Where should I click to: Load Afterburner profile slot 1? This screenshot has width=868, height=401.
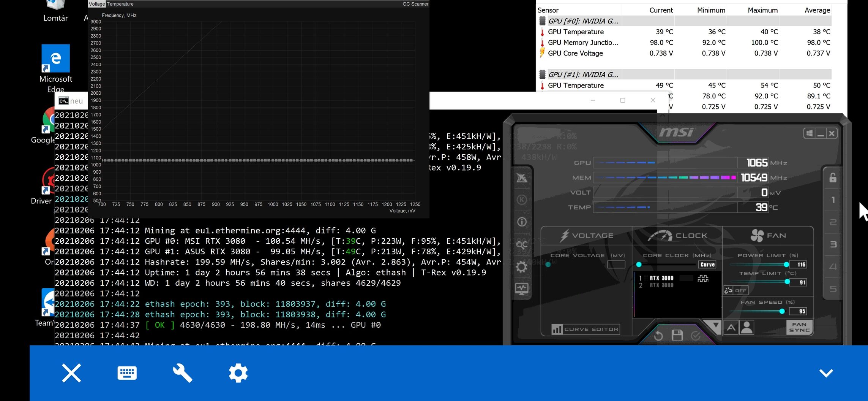coord(833,200)
